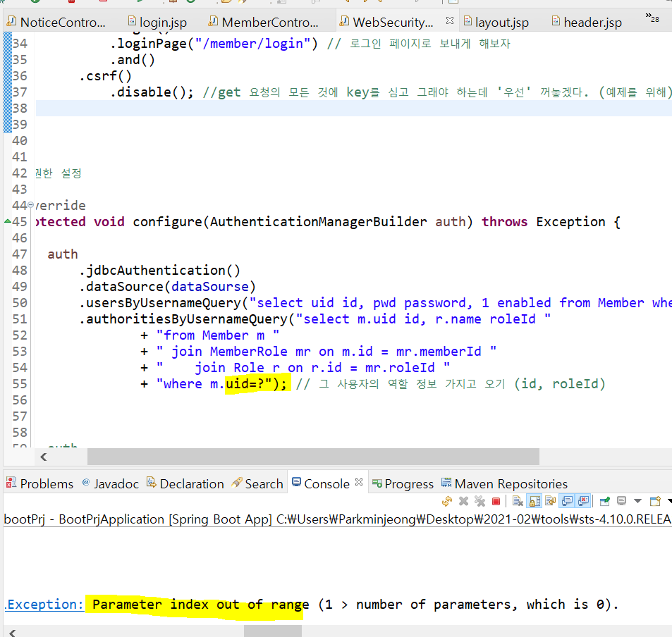Close the WebSecurity... editor tab
672x637 pixels.
450,20
